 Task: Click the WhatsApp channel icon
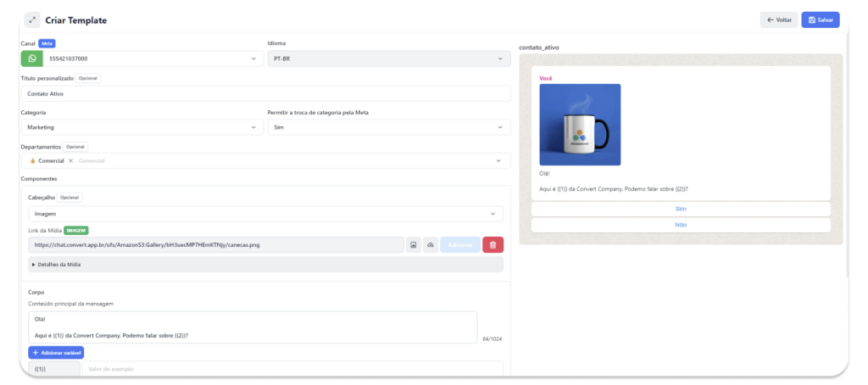[x=32, y=59]
